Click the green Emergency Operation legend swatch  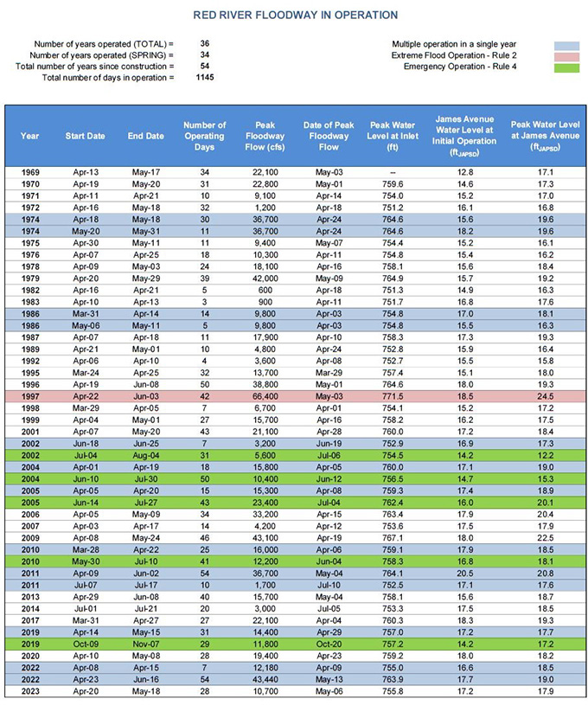pos(566,67)
